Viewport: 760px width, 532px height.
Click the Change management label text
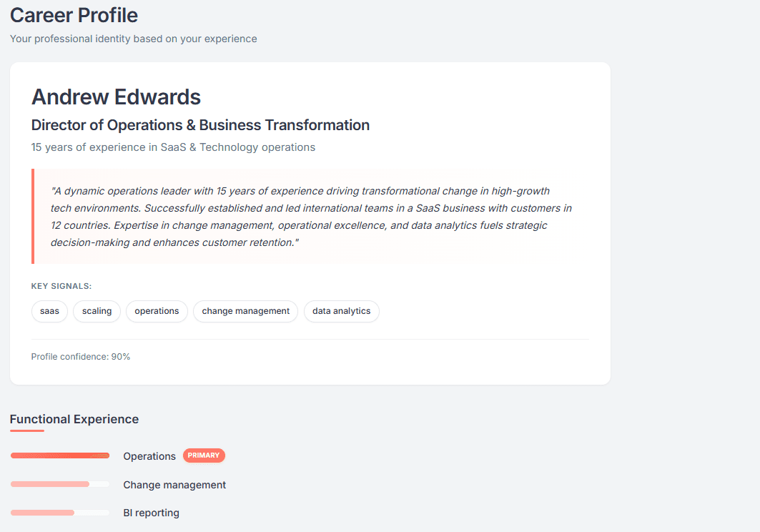coord(174,484)
